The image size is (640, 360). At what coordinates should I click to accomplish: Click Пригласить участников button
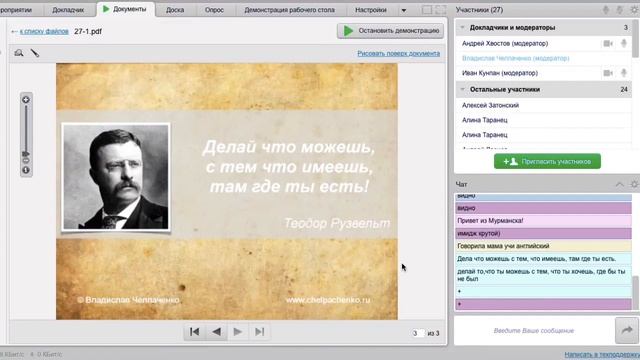(x=547, y=161)
